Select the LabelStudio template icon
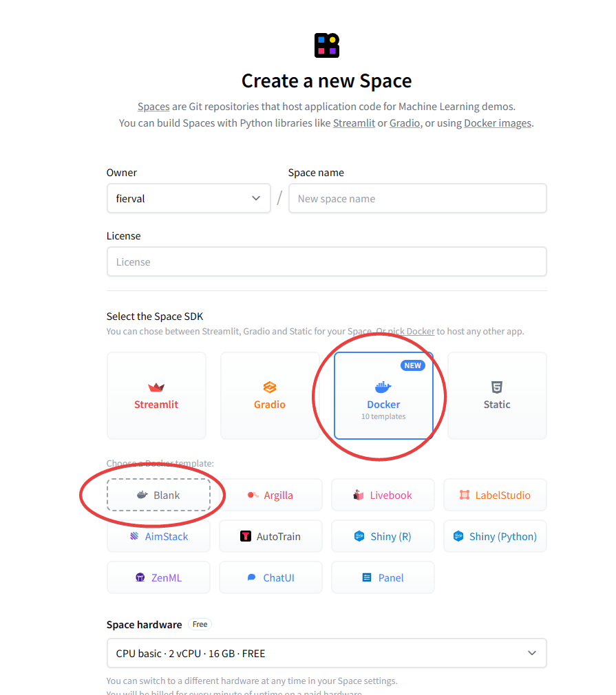616x695 pixels. point(465,495)
